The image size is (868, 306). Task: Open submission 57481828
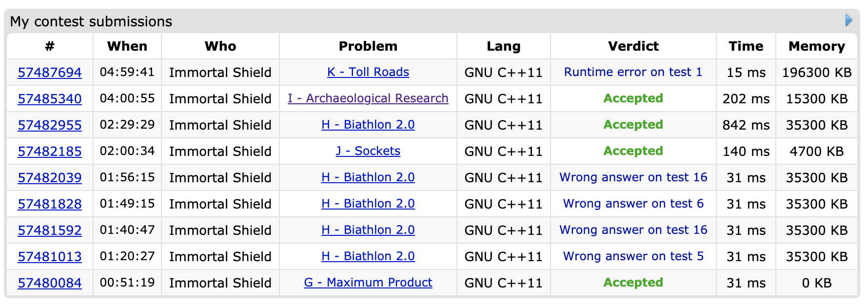50,204
